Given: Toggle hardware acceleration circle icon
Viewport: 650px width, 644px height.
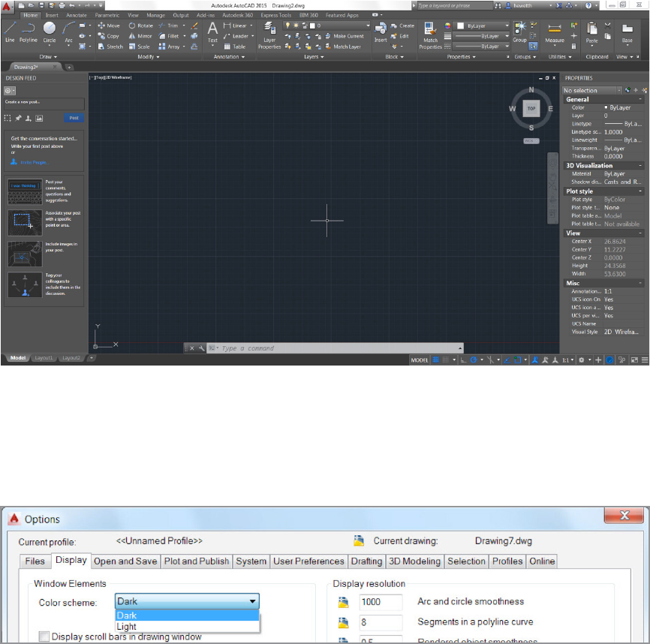Looking at the screenshot, I should point(609,360).
